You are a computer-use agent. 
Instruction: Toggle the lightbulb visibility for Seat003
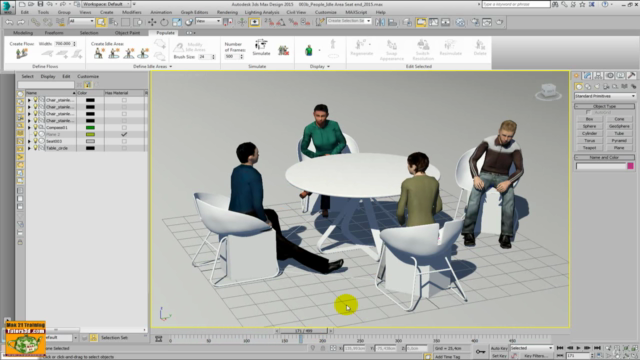pos(35,141)
